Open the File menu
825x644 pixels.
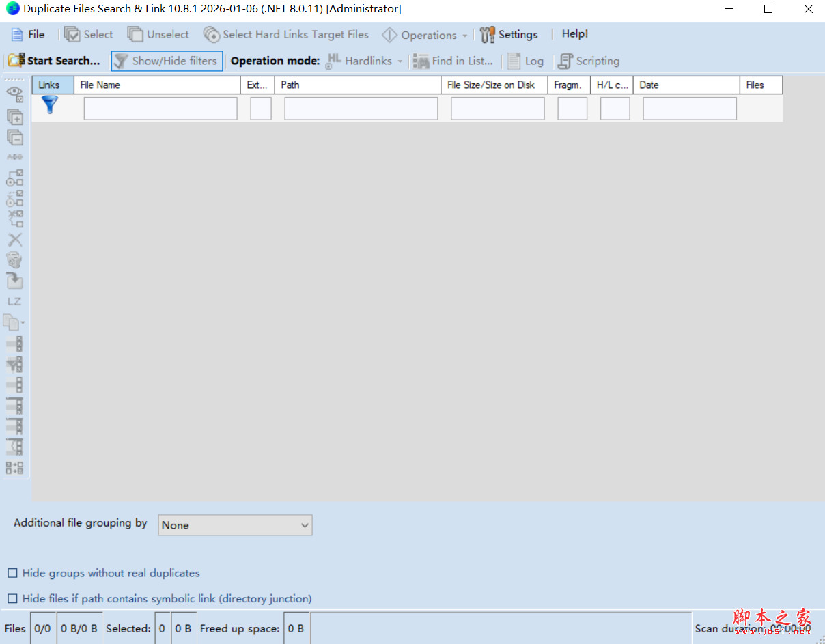coord(29,34)
